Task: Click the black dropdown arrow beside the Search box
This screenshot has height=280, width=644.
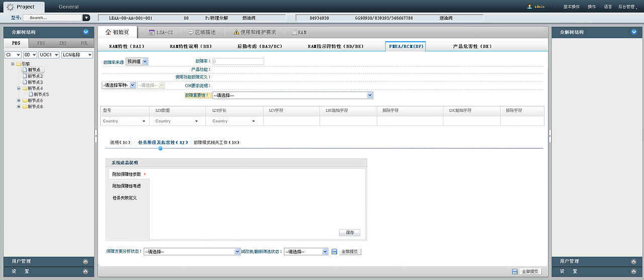Action: tap(86, 18)
